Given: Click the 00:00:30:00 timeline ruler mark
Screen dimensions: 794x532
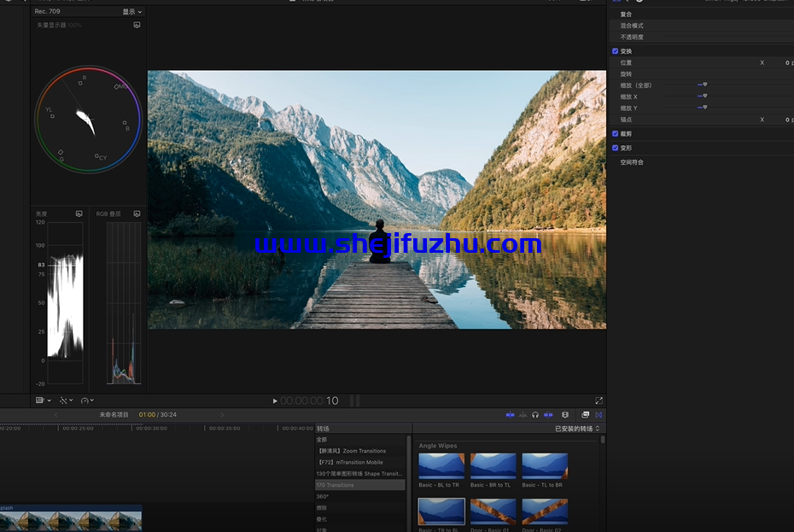Looking at the screenshot, I should coord(151,429).
